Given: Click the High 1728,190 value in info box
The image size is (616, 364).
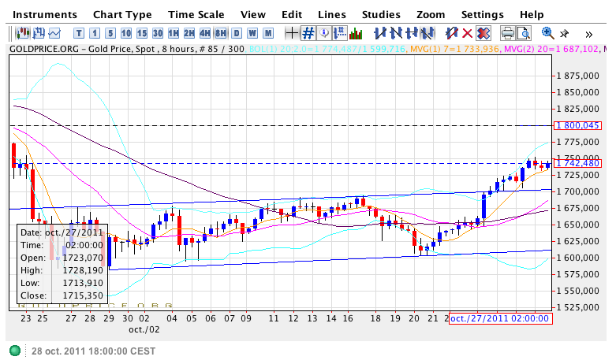Looking at the screenshot, I should (x=83, y=270).
